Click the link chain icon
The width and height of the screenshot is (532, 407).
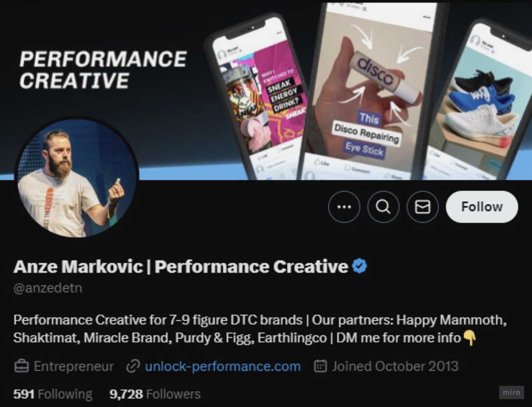[133, 366]
